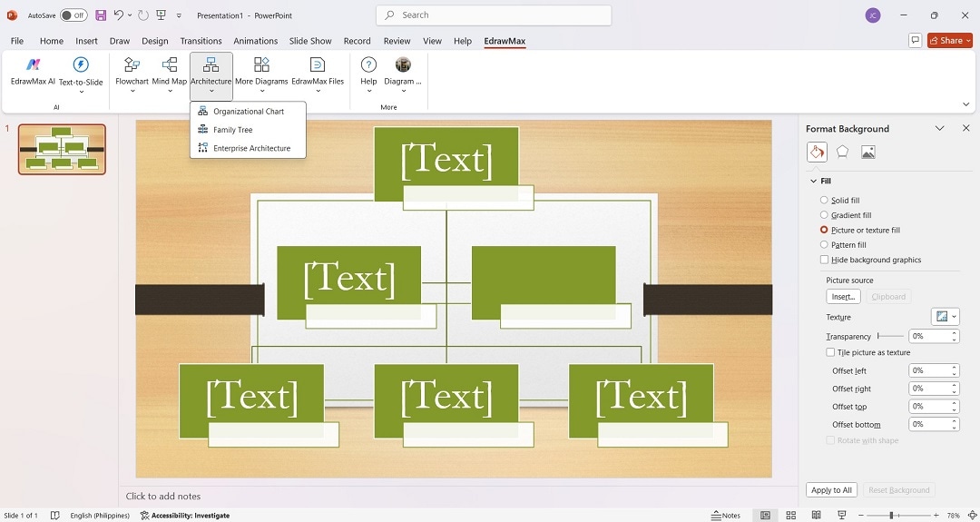
Task: Fit slide to current window
Action: 972,516
